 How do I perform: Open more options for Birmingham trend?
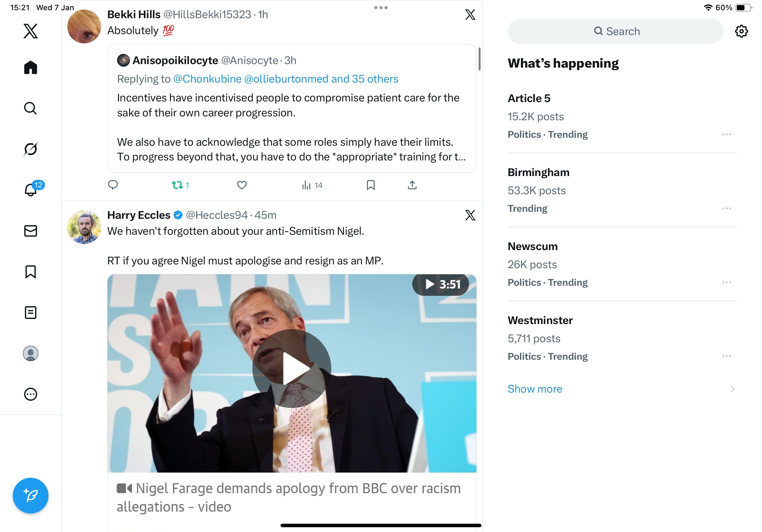pyautogui.click(x=726, y=208)
